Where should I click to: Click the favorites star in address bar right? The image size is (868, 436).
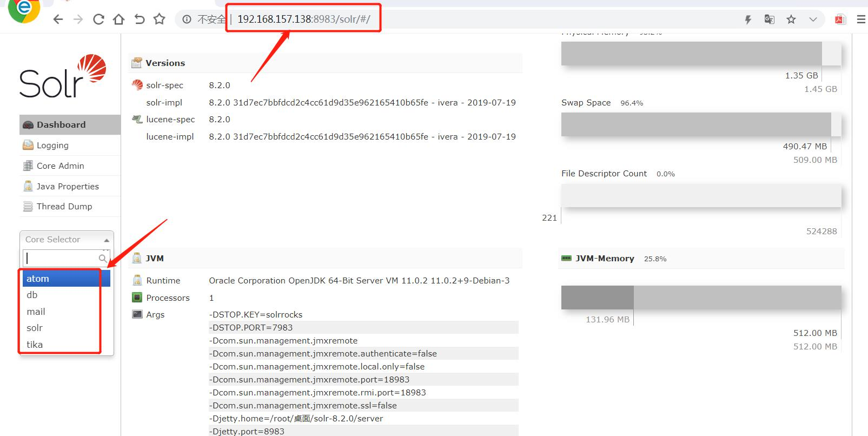coord(791,19)
